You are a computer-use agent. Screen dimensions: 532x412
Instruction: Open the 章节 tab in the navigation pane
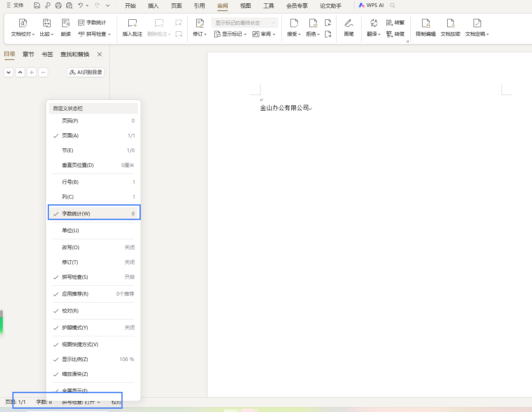coord(28,54)
